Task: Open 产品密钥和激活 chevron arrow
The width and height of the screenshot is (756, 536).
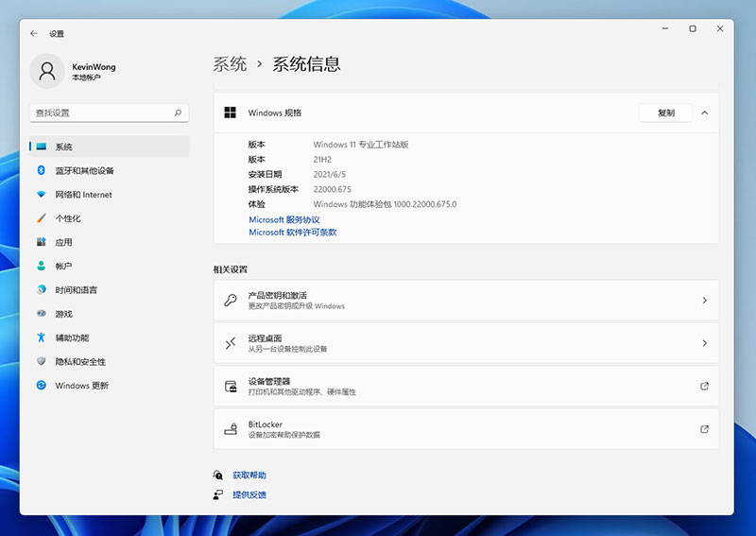Action: coord(704,300)
